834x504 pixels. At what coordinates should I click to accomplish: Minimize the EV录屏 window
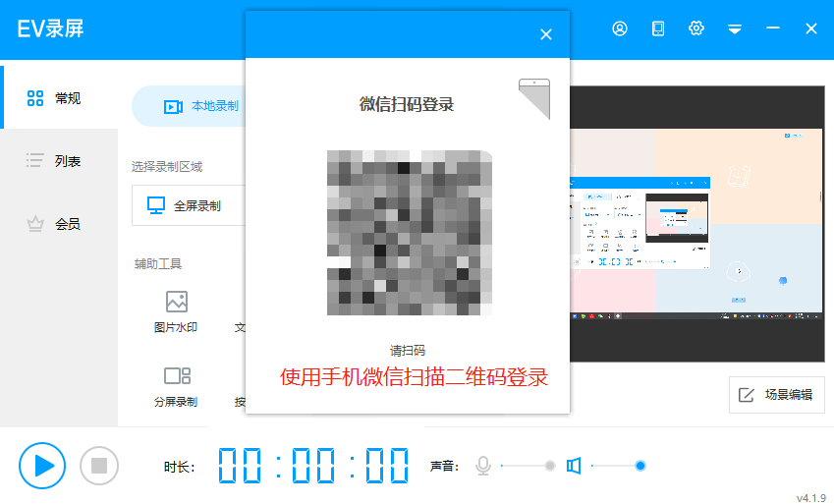tap(773, 28)
